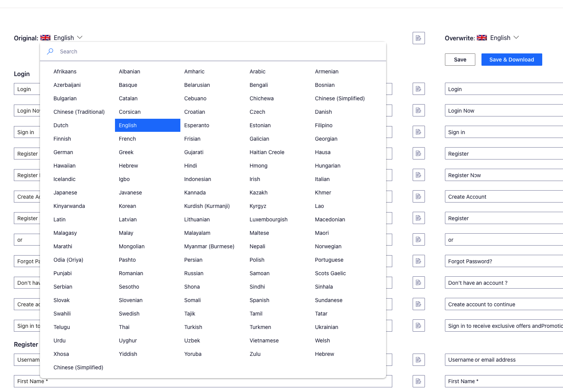The image size is (563, 392).
Task: Click the Save & Download button
Action: click(511, 60)
